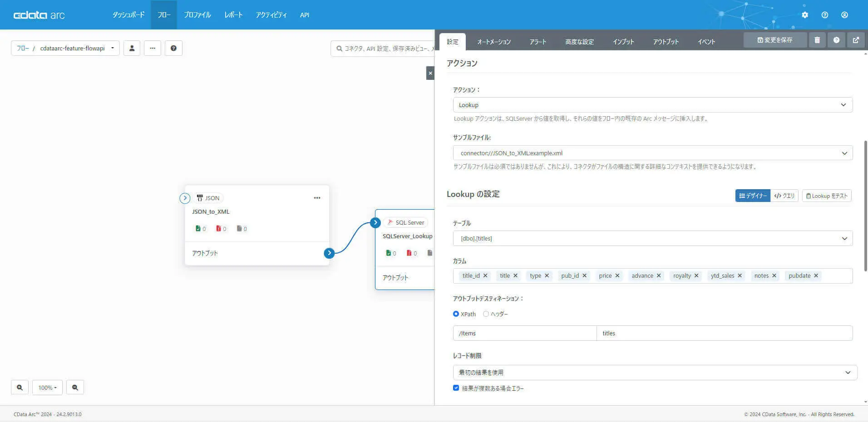
Task: Open the top bar help icon
Action: 825,15
